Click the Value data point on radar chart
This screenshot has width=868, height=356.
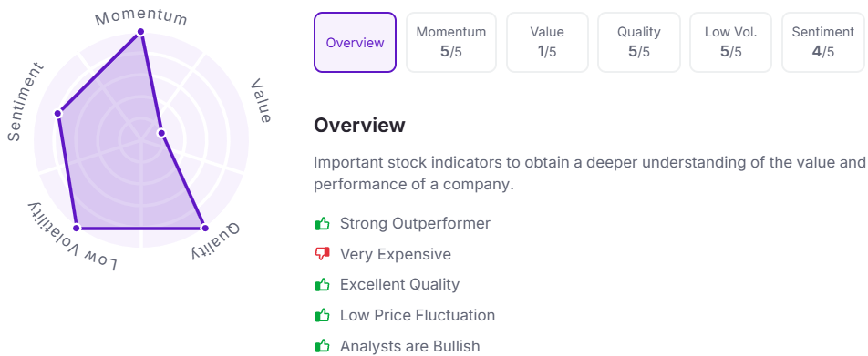tap(161, 133)
